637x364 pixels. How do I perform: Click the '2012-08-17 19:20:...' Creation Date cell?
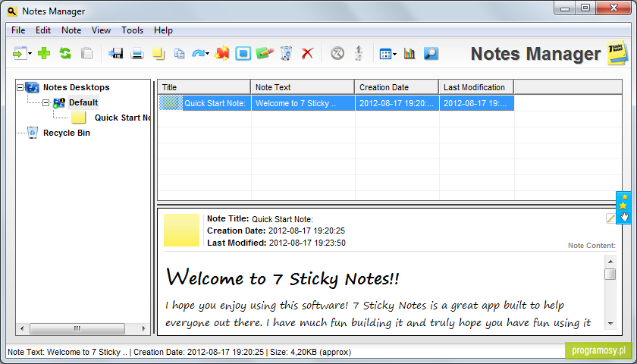(397, 103)
